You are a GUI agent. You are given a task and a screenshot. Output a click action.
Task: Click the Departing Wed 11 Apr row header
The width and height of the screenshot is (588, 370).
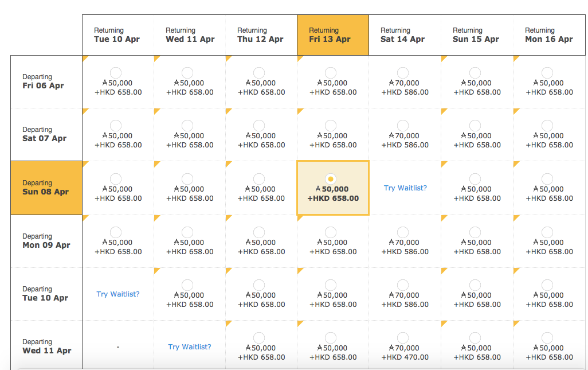click(x=46, y=346)
